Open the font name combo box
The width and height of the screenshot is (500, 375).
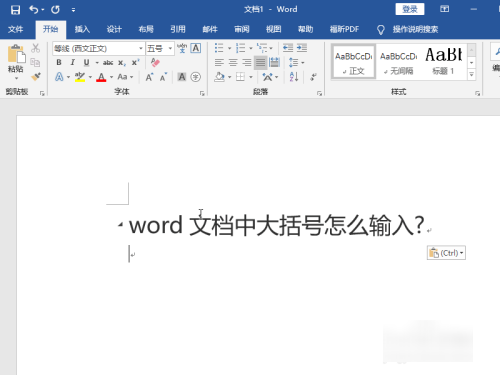pos(98,49)
